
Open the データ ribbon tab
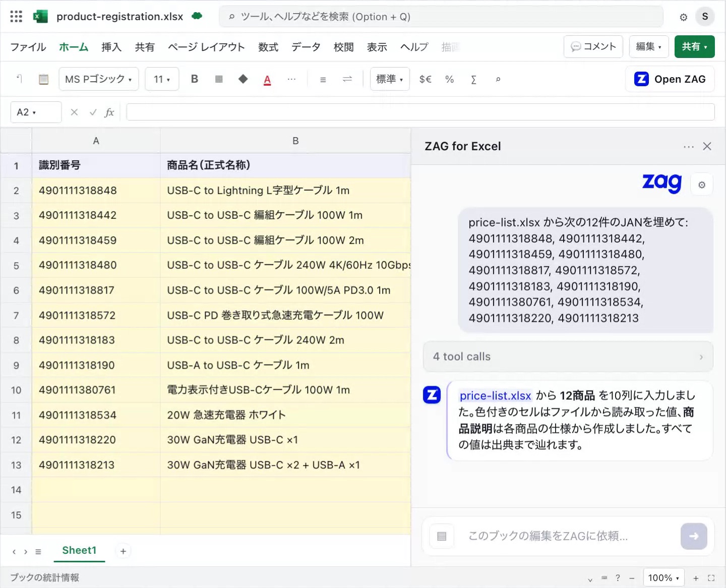[306, 47]
